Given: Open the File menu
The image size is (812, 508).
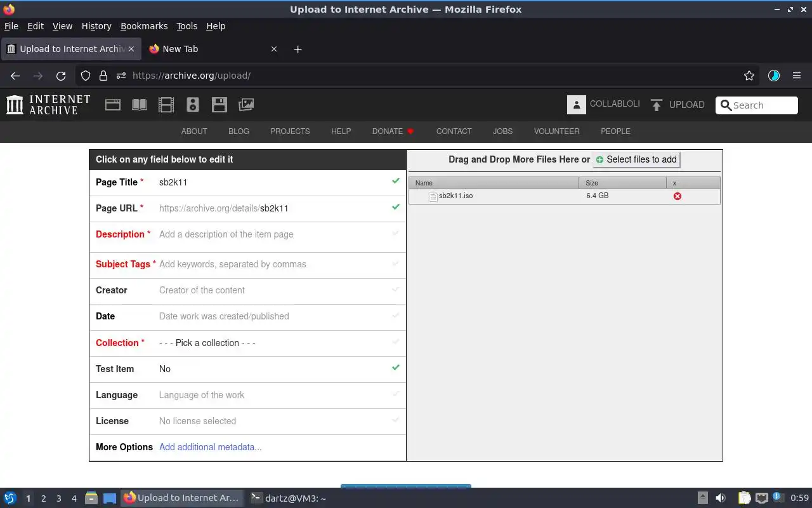Looking at the screenshot, I should (11, 26).
